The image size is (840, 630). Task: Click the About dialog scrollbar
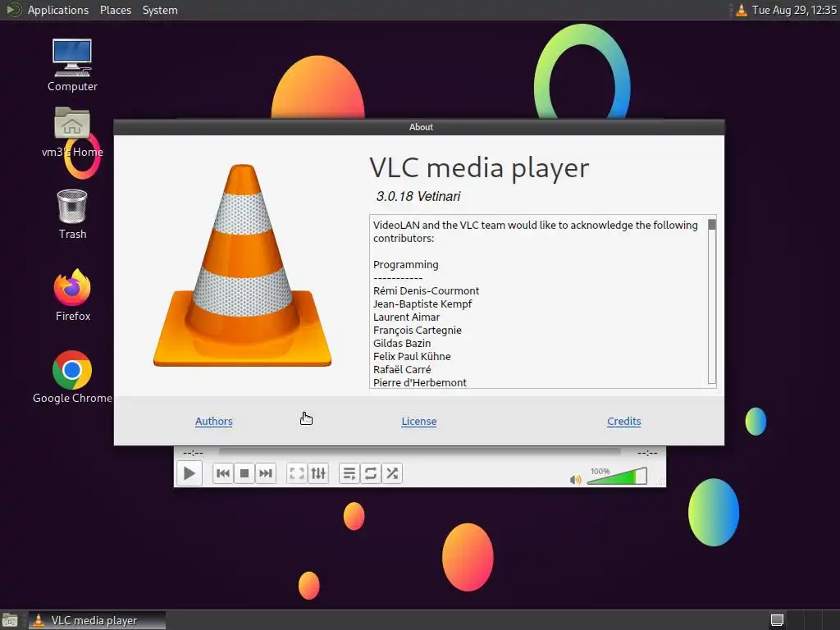click(x=712, y=301)
